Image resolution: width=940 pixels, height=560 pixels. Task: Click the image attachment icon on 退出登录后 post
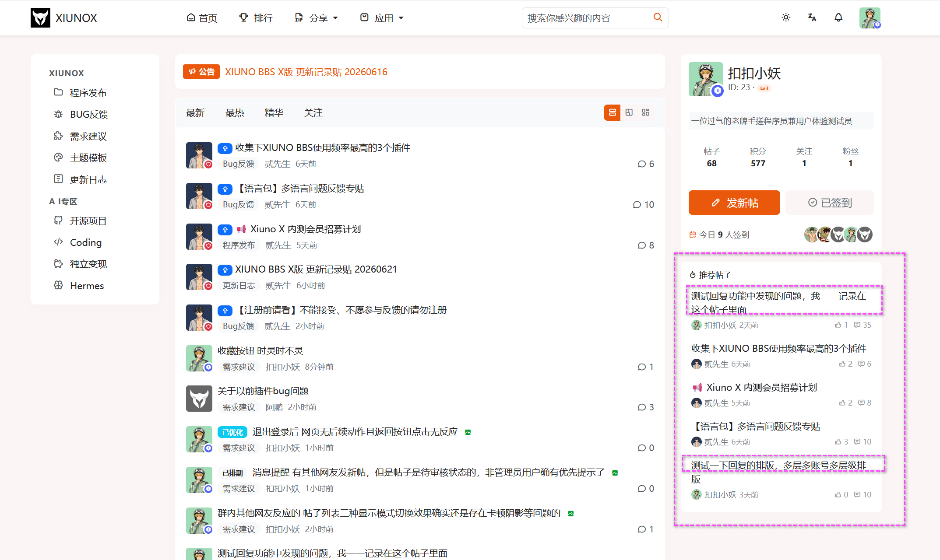(468, 432)
